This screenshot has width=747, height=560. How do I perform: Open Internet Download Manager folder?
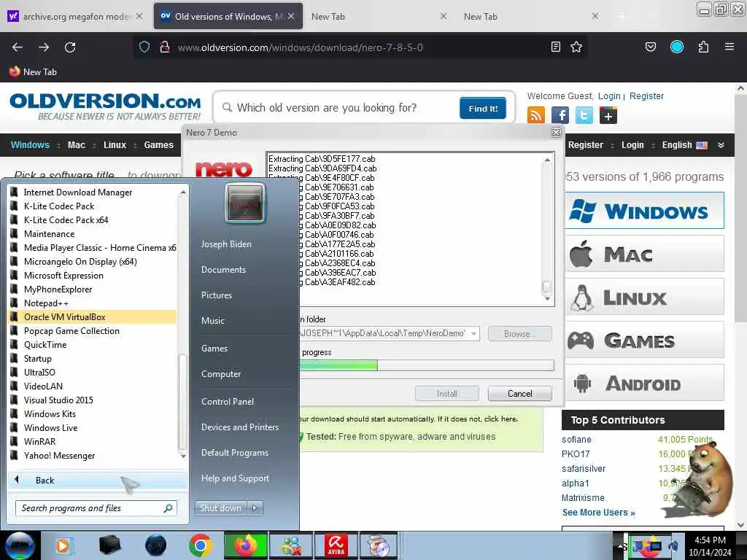pyautogui.click(x=93, y=192)
